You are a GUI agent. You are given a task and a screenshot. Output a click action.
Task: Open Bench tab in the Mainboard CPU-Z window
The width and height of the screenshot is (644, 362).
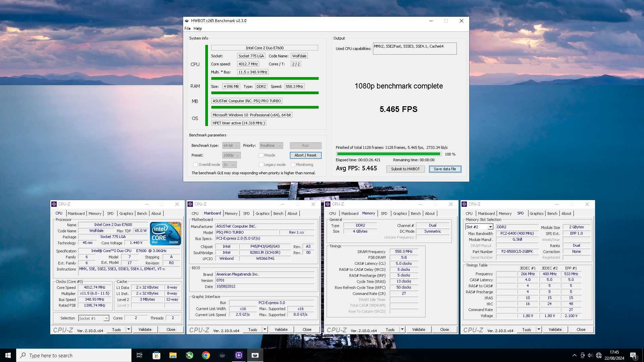point(278,214)
